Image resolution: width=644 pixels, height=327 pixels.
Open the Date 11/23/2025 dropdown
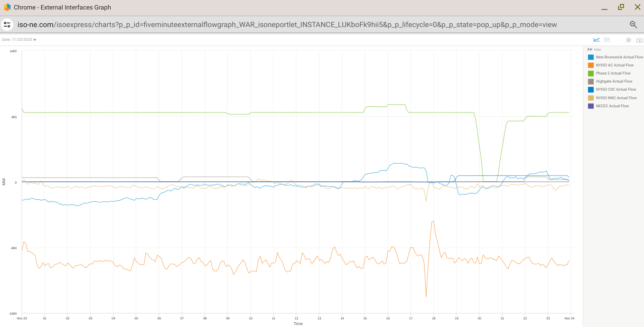tap(19, 40)
